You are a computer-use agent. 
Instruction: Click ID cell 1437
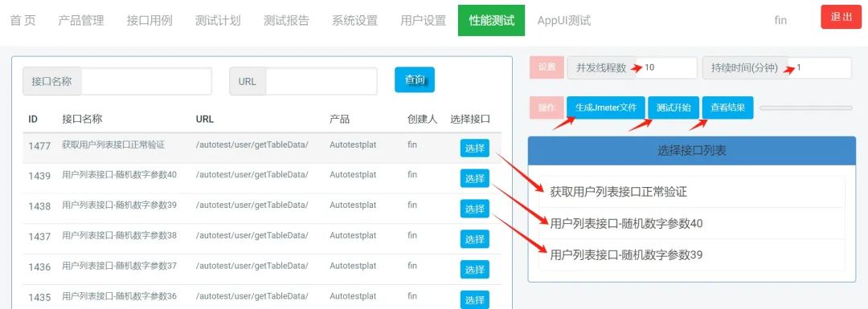40,237
